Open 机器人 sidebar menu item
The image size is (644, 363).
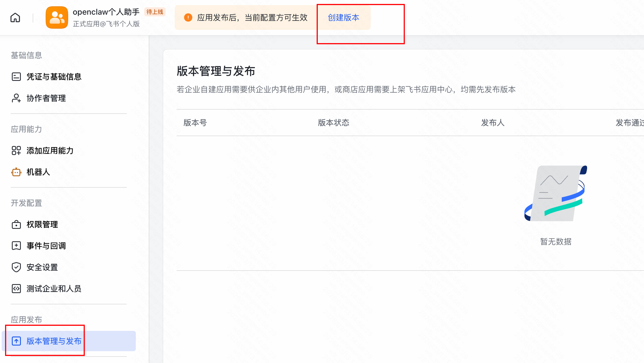pos(38,172)
